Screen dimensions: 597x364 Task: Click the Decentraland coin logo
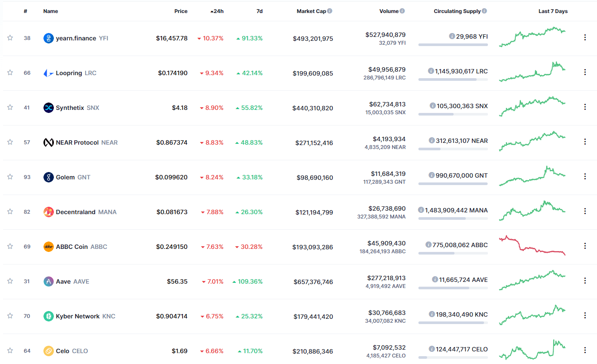click(49, 212)
